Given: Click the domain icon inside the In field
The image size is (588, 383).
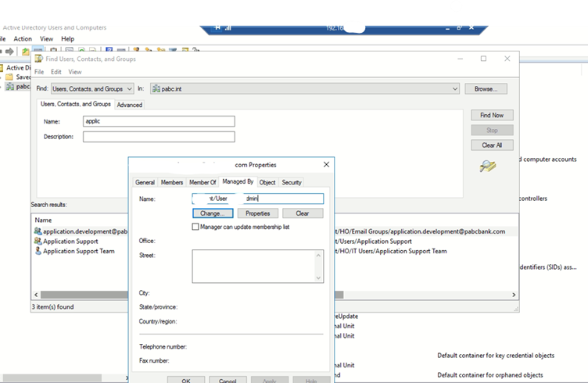Looking at the screenshot, I should point(156,89).
